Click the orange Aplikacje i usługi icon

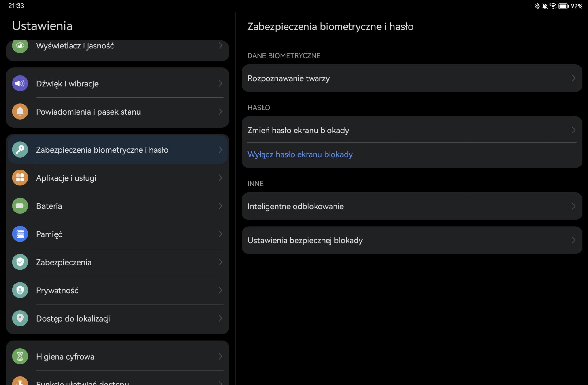pos(20,178)
